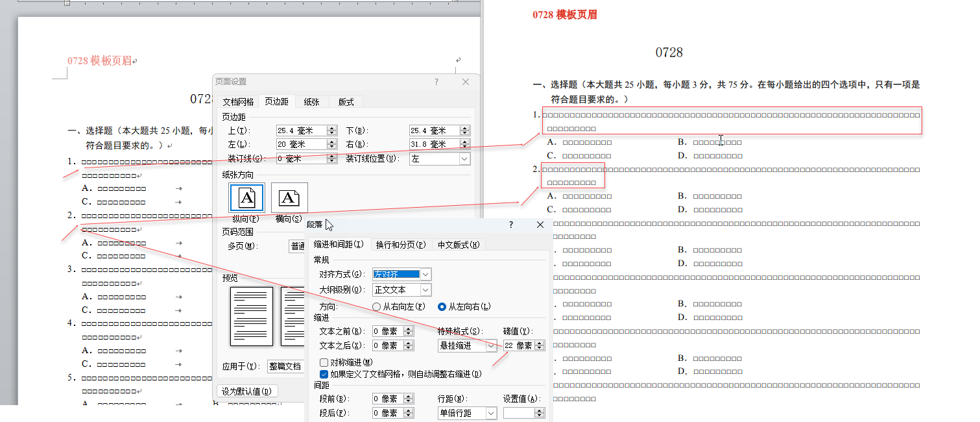Click the 设为默认值 button

[247, 391]
